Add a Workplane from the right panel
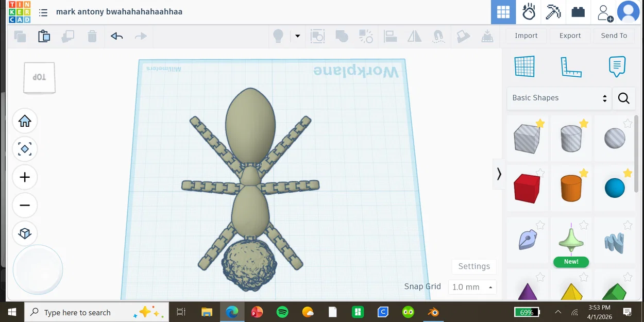This screenshot has height=322, width=644. point(524,66)
